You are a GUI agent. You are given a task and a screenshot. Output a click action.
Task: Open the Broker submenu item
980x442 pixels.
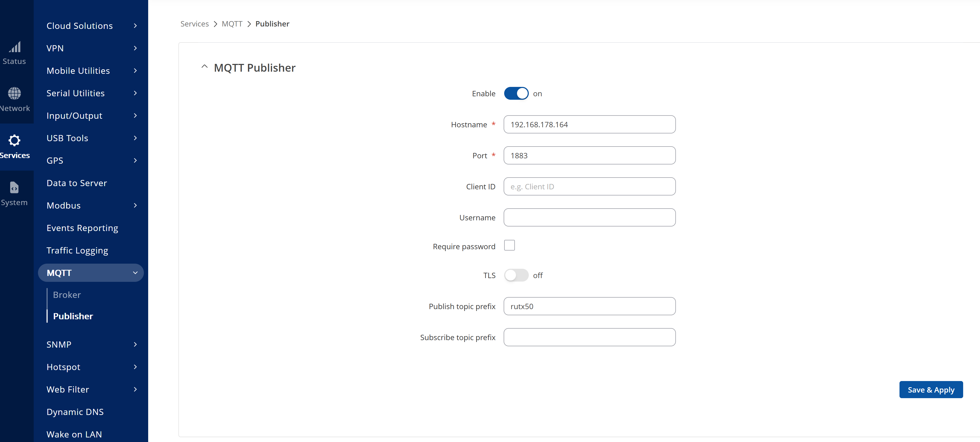67,295
